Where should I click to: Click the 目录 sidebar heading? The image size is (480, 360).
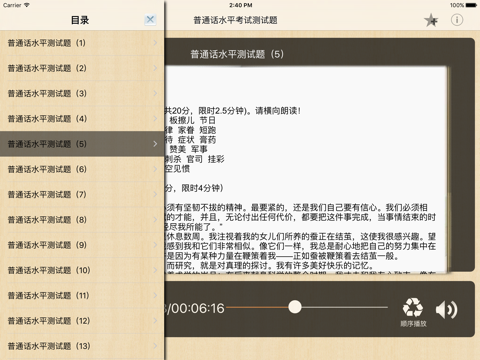pos(80,20)
